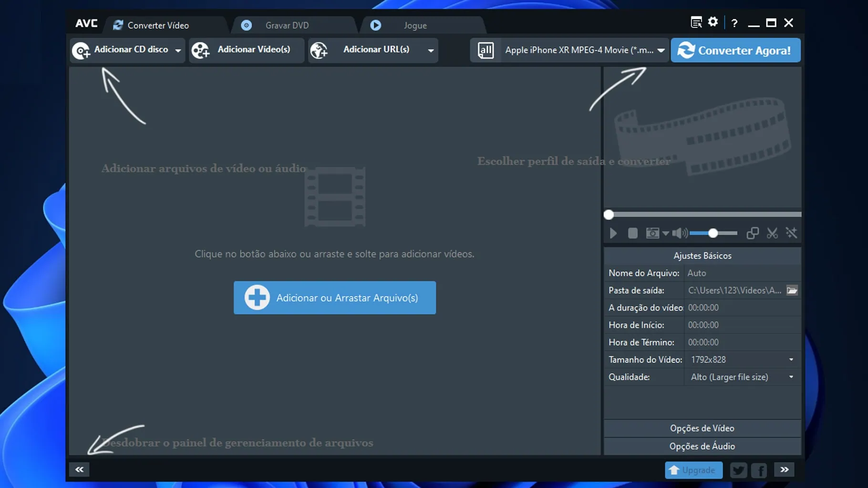Viewport: 868px width, 488px height.
Task: Stop the video preview playback
Action: coord(632,233)
